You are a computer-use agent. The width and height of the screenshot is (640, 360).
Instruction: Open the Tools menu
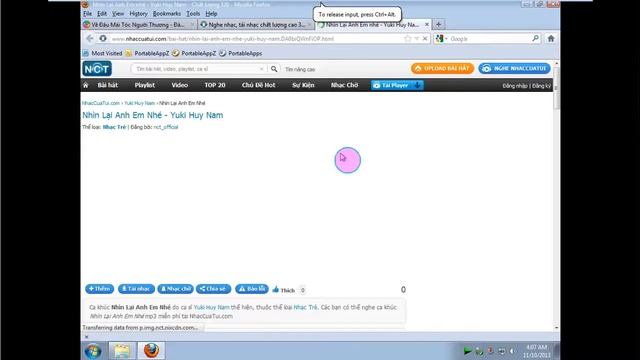193,13
